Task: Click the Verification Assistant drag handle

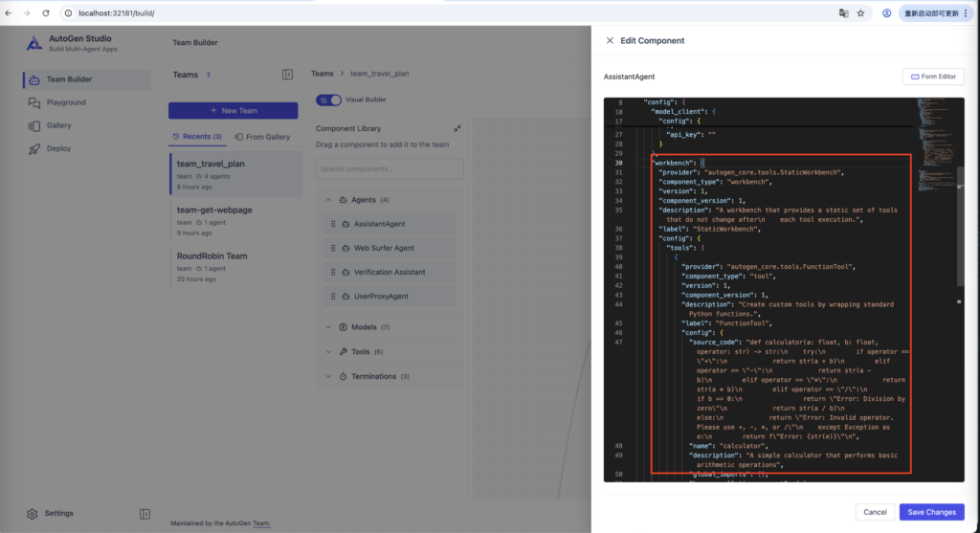Action: 333,273
